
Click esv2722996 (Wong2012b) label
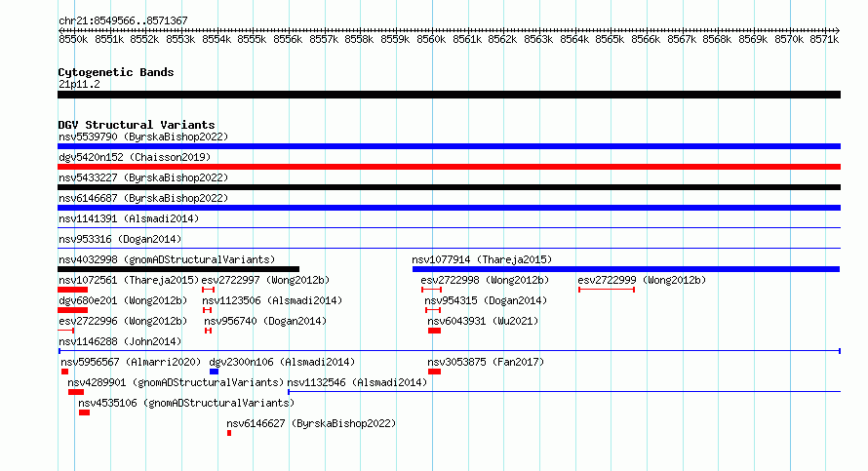[x=123, y=321]
